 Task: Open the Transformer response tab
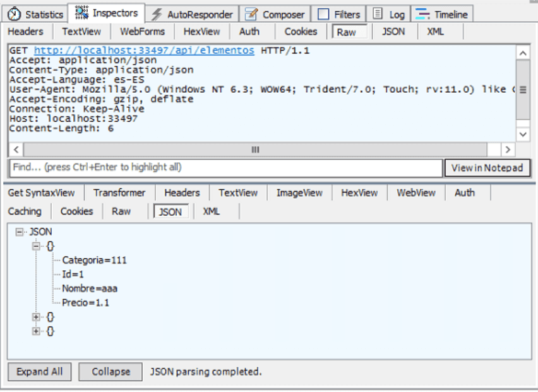pos(119,193)
